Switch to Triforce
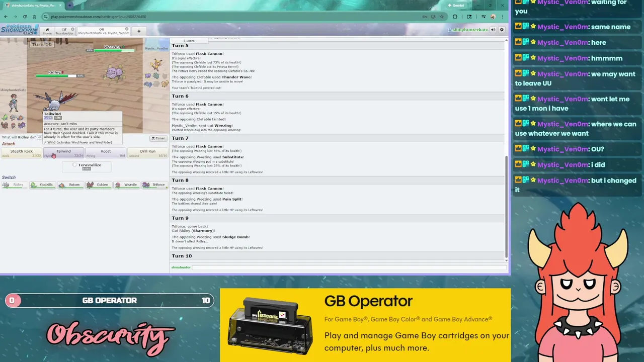Viewport: 644px width, 362px height. tap(154, 185)
